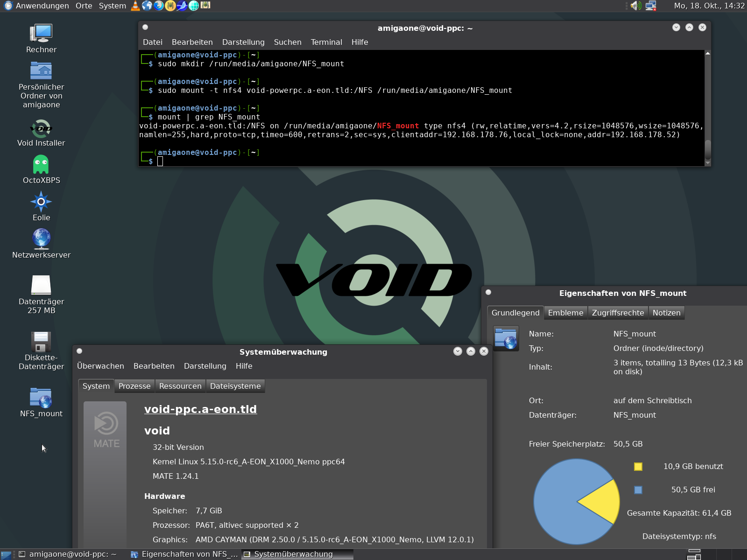Click the 'Kernel Linux 5.15.0-rc6' version line
This screenshot has width=747, height=560.
pos(249,462)
